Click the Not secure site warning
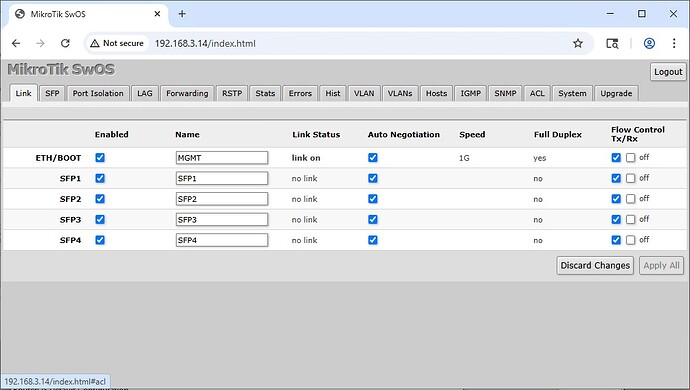 click(117, 43)
